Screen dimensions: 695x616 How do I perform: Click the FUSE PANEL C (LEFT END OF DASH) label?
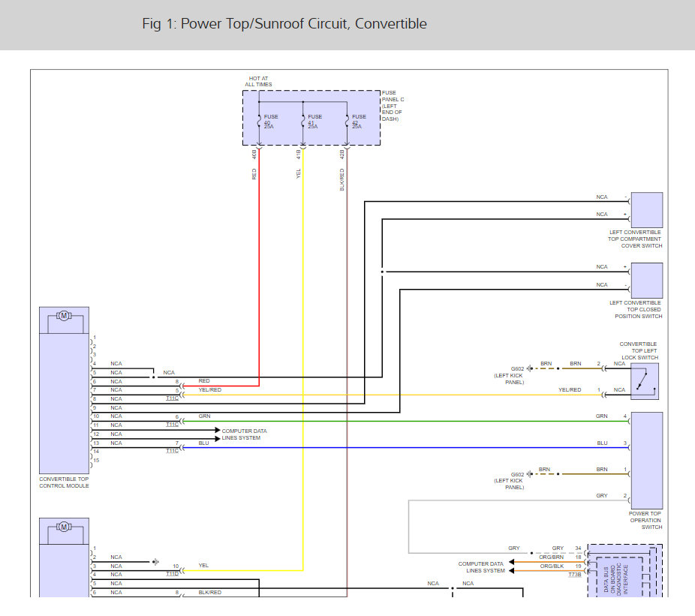(x=393, y=106)
